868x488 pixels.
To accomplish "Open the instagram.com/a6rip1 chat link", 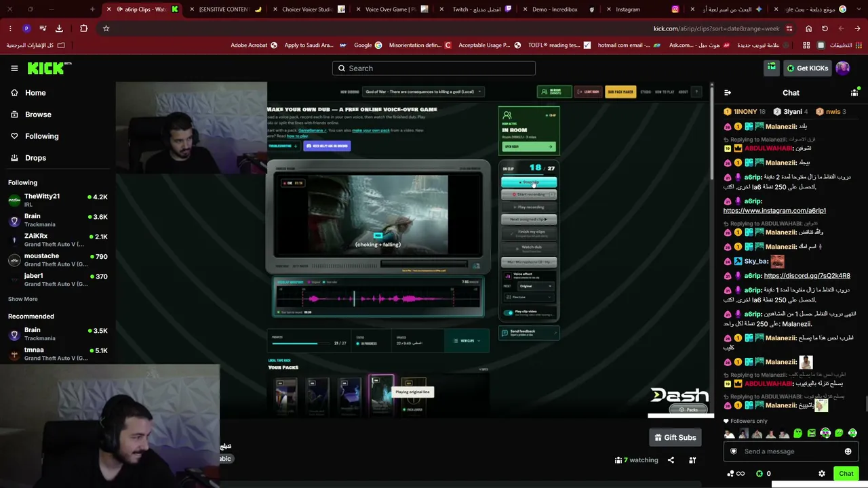I will (x=774, y=211).
